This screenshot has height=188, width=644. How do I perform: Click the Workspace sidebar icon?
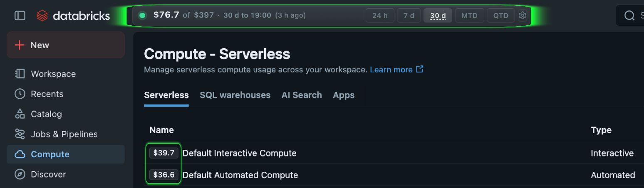point(20,74)
